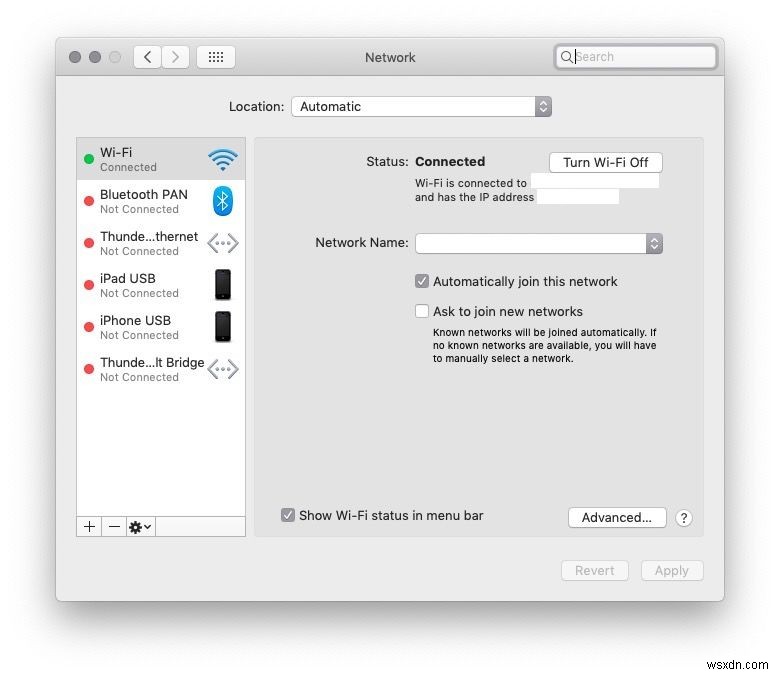Show all preferences grid icon

click(215, 57)
